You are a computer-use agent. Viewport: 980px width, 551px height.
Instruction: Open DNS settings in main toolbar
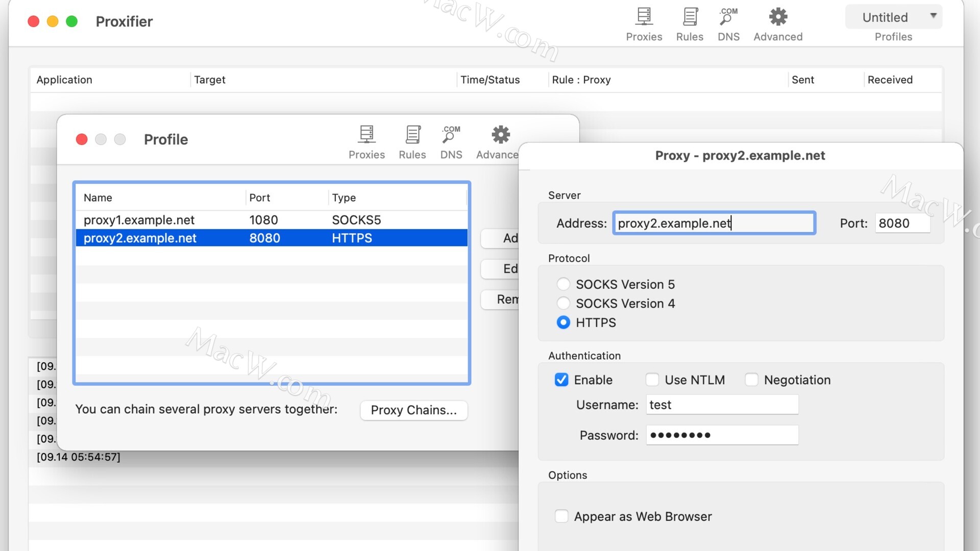click(x=728, y=18)
